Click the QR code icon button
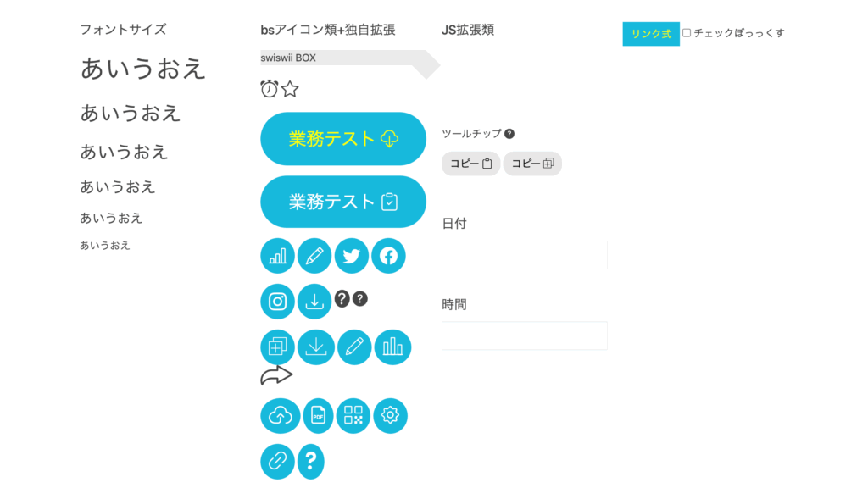Image resolution: width=868 pixels, height=488 pixels. click(353, 415)
